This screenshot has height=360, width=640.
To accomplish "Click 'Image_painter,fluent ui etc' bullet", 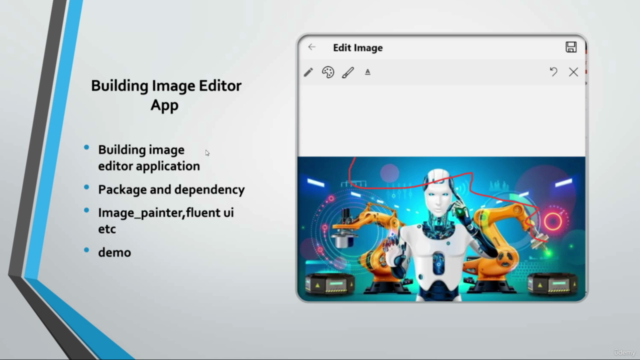I will click(166, 221).
